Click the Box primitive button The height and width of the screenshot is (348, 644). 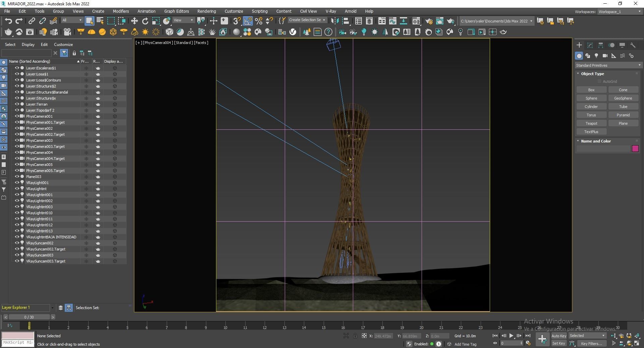pos(591,90)
